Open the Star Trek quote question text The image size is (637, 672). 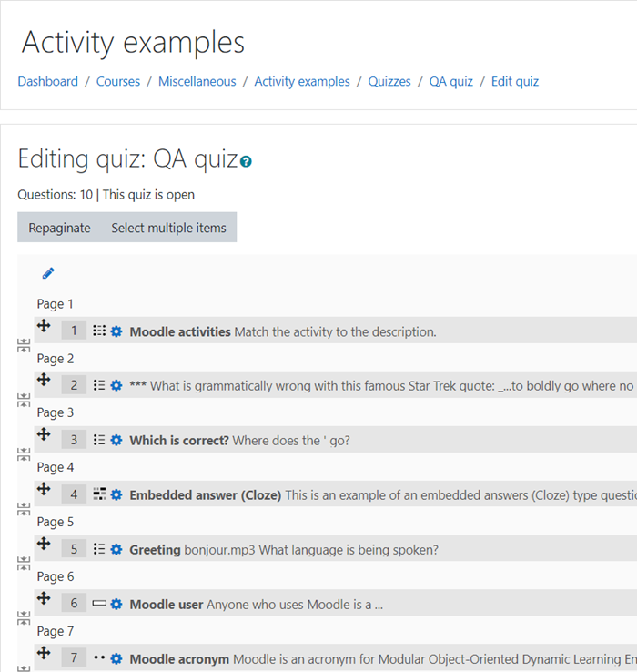383,386
